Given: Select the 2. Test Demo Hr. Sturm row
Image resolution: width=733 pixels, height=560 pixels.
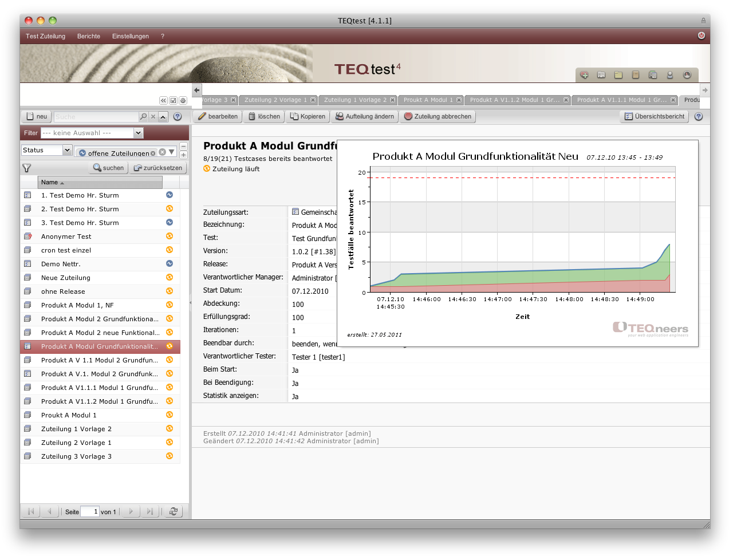Looking at the screenshot, I should [100, 209].
